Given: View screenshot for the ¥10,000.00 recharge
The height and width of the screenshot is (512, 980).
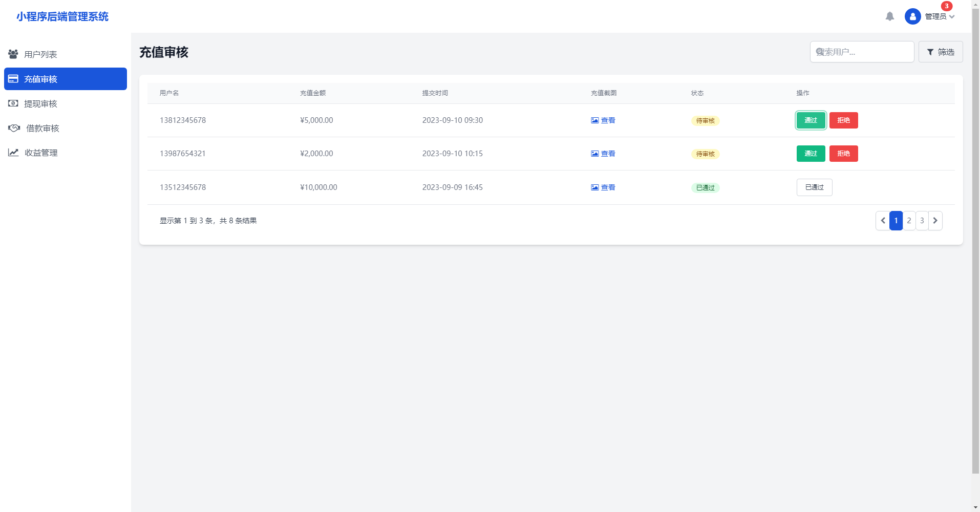Looking at the screenshot, I should [x=603, y=187].
